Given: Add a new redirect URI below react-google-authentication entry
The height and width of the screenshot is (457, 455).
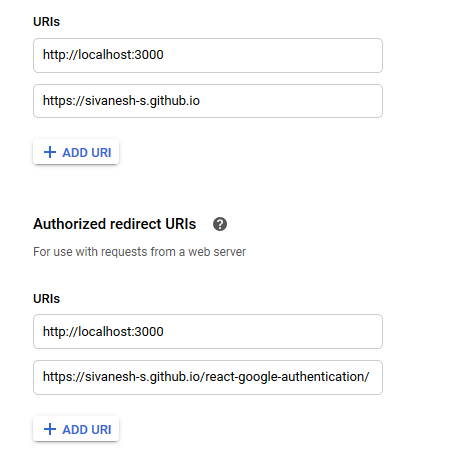Looking at the screenshot, I should pos(76,429).
